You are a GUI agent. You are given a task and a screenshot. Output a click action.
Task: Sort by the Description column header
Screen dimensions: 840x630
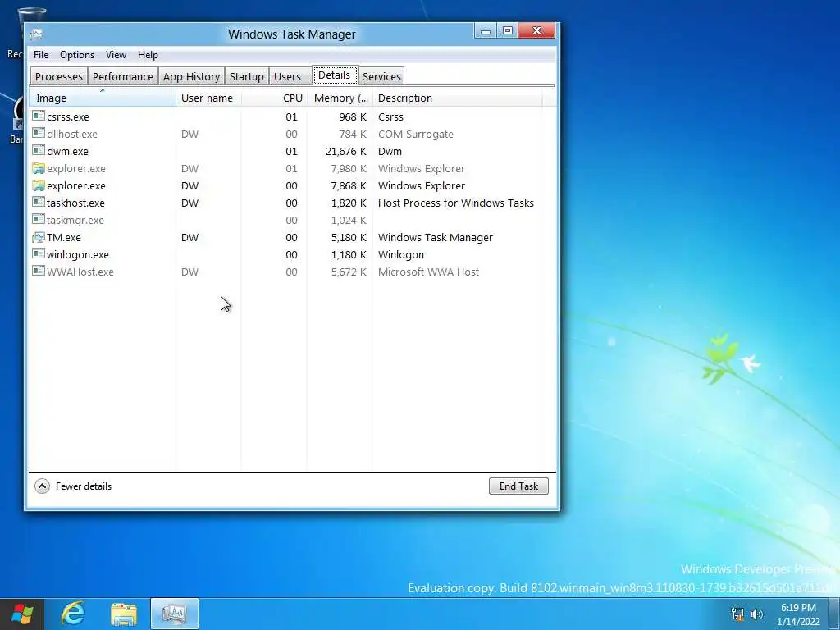tap(458, 98)
